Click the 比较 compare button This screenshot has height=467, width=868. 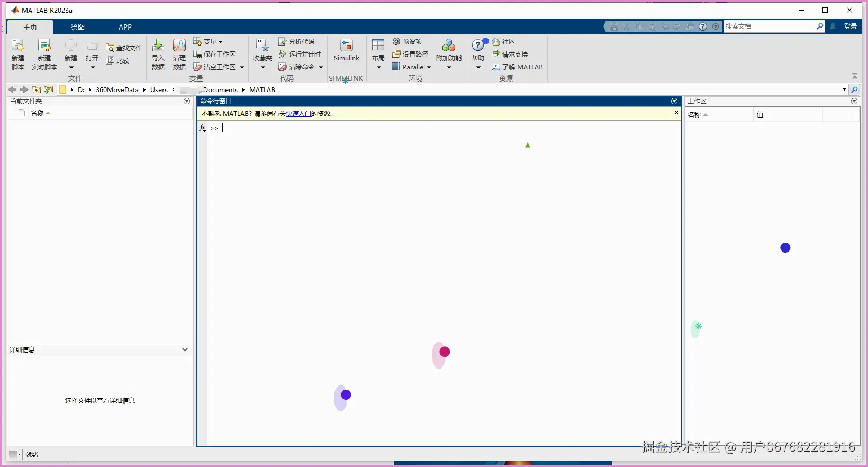(x=117, y=60)
